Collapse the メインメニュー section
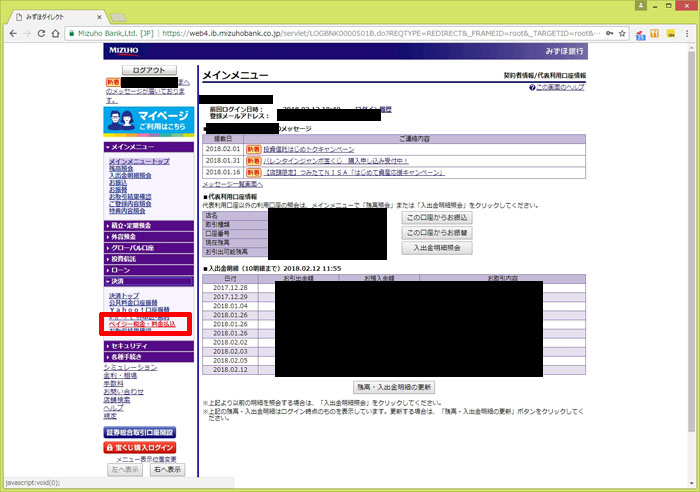The image size is (700, 492). pyautogui.click(x=149, y=147)
